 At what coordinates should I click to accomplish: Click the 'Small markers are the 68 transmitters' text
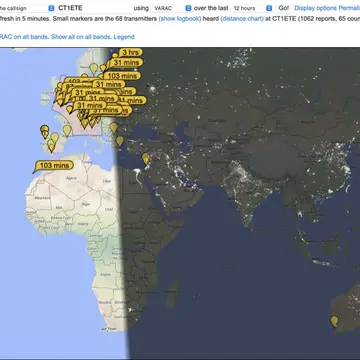(x=105, y=19)
